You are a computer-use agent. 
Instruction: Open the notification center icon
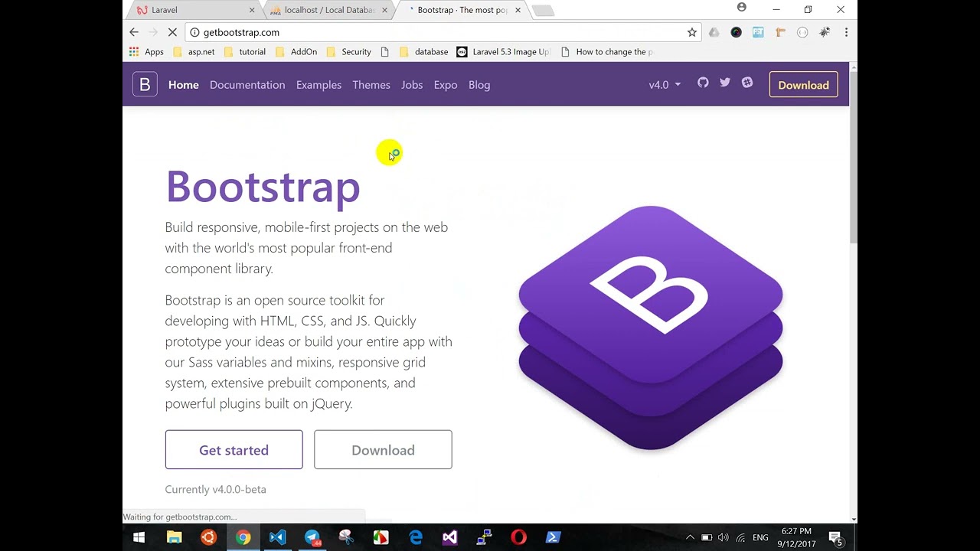836,538
